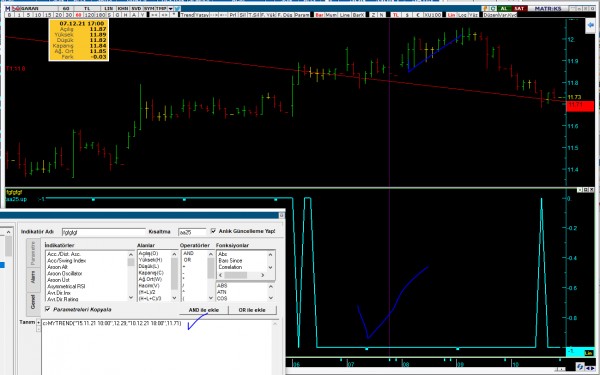The height and width of the screenshot is (375, 600).
Task: Click the green AL buy button
Action: [x=504, y=8]
